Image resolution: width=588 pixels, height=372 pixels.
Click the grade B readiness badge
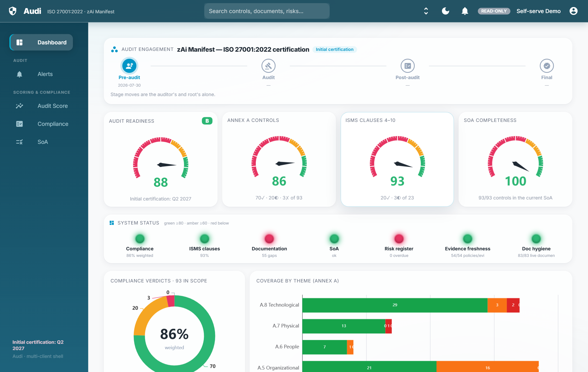[207, 121]
